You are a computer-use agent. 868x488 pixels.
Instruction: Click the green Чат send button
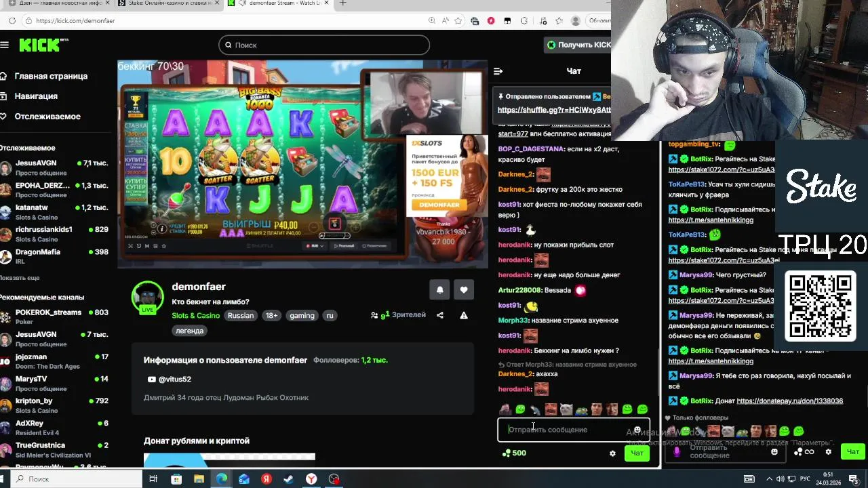tap(637, 453)
